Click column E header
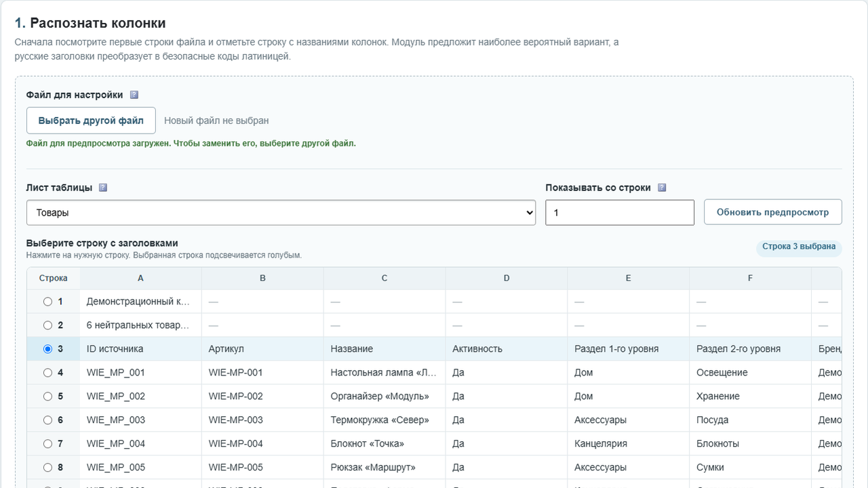 pos(629,278)
